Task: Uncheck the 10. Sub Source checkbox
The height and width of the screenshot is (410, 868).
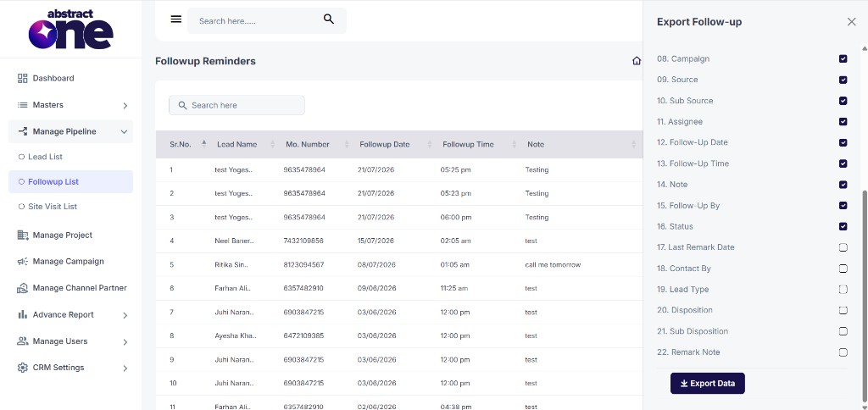Action: click(843, 101)
